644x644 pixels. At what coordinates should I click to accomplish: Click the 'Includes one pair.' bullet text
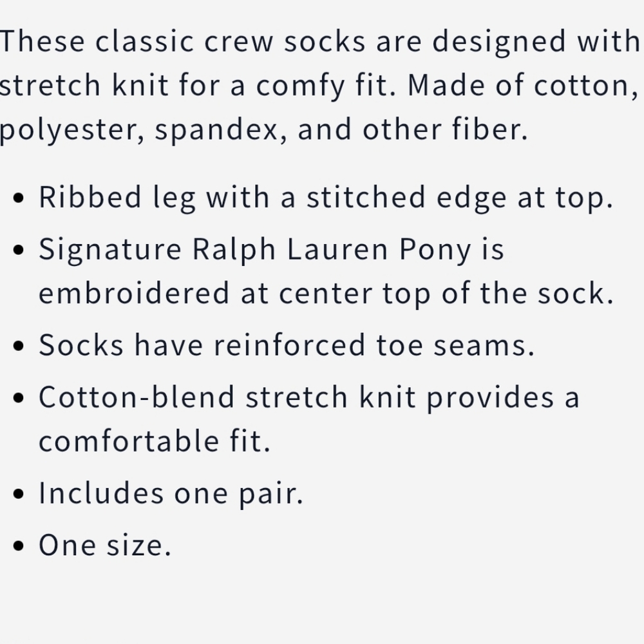[171, 493]
